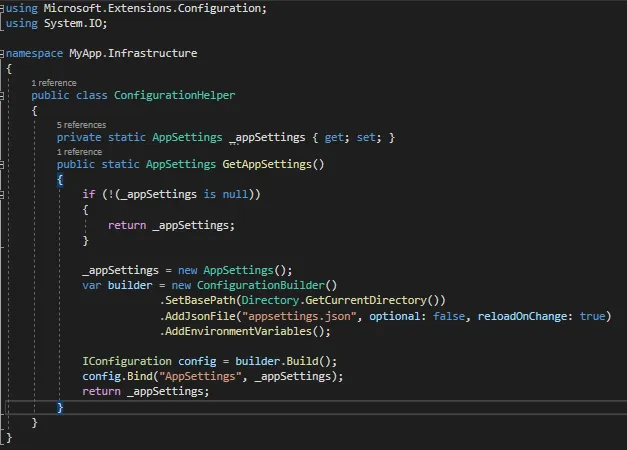Click the highlighted opening brace of GetAppSettings
627x450 pixels.
click(x=60, y=180)
